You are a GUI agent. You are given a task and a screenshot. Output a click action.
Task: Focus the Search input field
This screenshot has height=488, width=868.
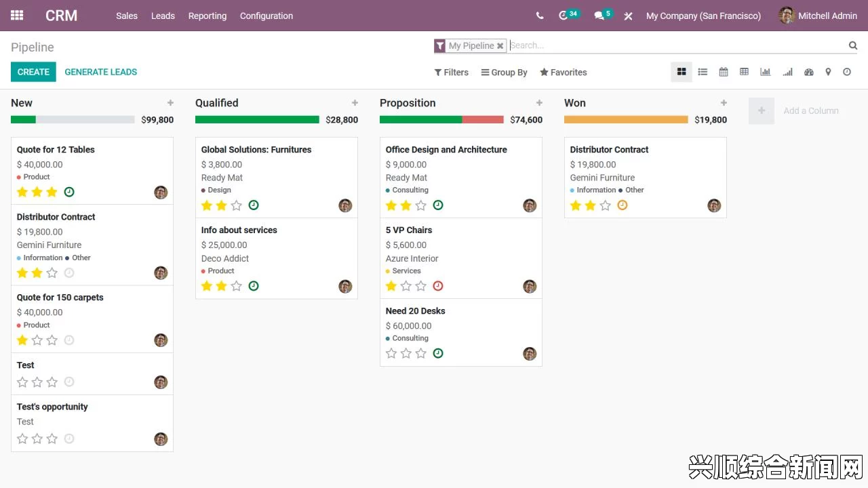point(678,45)
